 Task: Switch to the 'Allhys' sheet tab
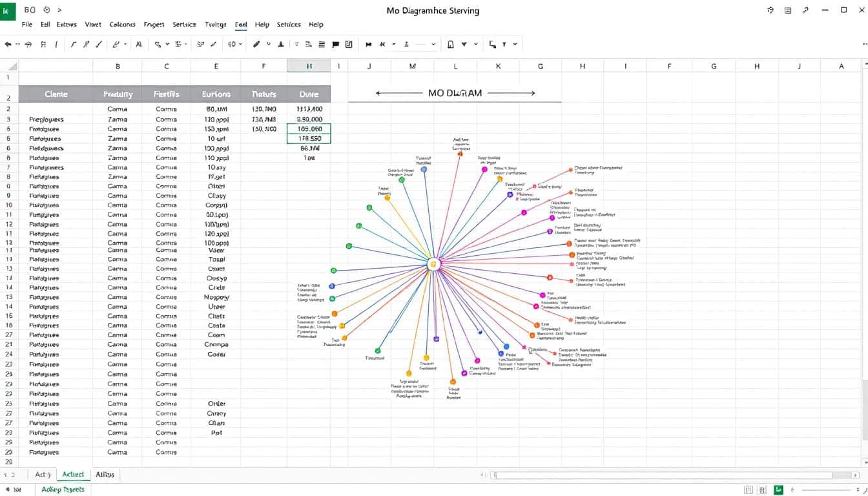tap(105, 474)
